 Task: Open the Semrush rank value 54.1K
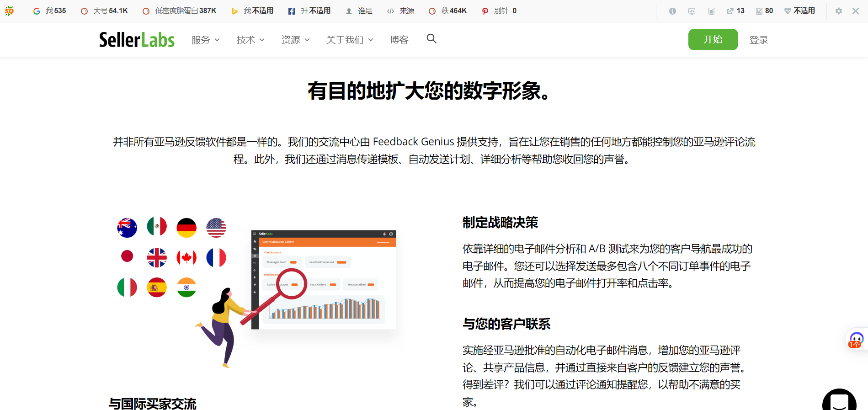[104, 11]
